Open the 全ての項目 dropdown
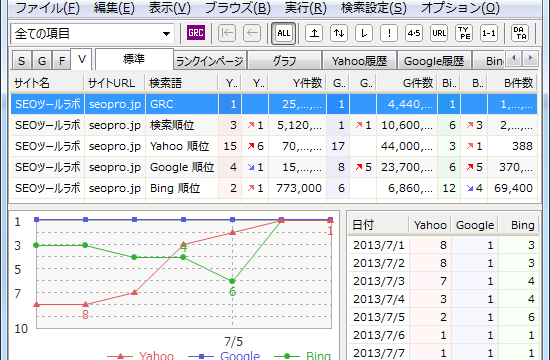 (93, 34)
